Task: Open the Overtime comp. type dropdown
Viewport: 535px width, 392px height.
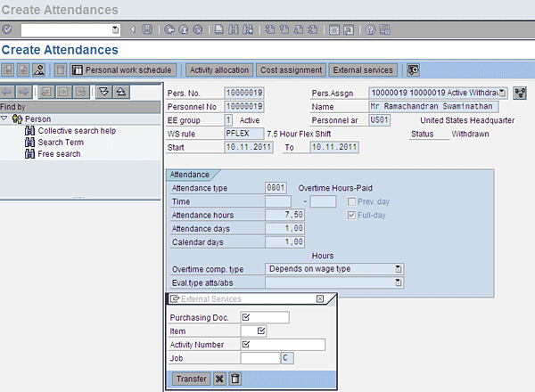Action: point(398,268)
